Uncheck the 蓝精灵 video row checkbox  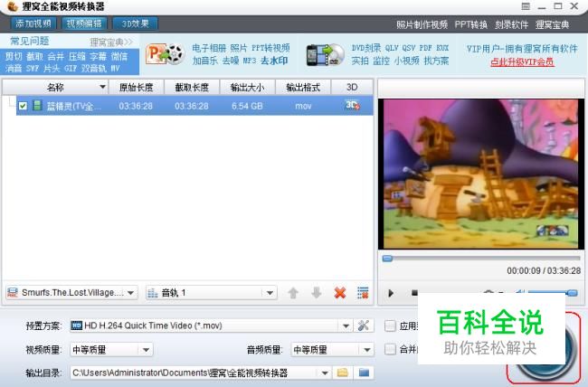[23, 106]
